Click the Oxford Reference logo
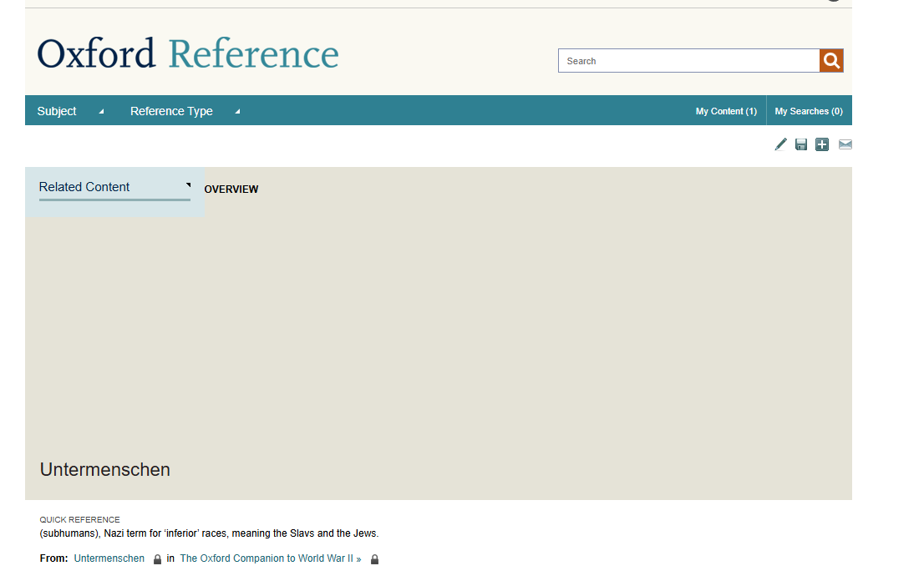The image size is (924, 576). (x=188, y=53)
